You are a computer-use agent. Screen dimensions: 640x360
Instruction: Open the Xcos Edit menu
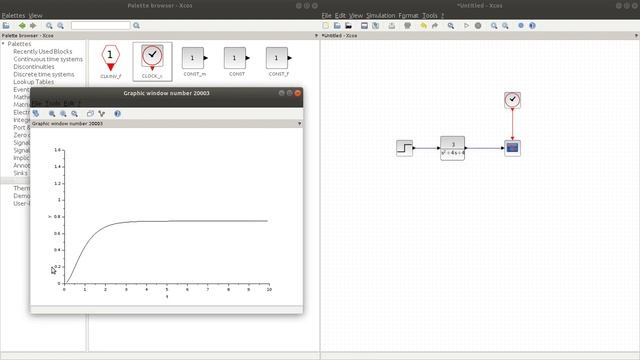340,16
